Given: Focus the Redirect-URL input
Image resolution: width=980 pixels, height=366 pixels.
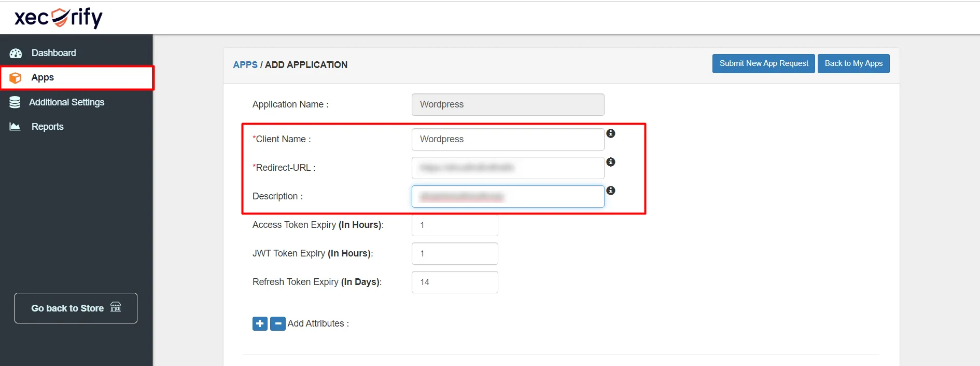Looking at the screenshot, I should click(x=508, y=168).
